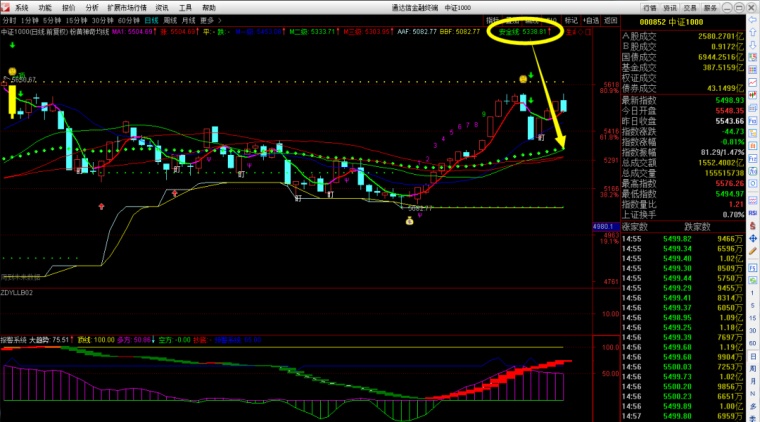Open the 分析 menu
760x422 pixels.
[92, 6]
